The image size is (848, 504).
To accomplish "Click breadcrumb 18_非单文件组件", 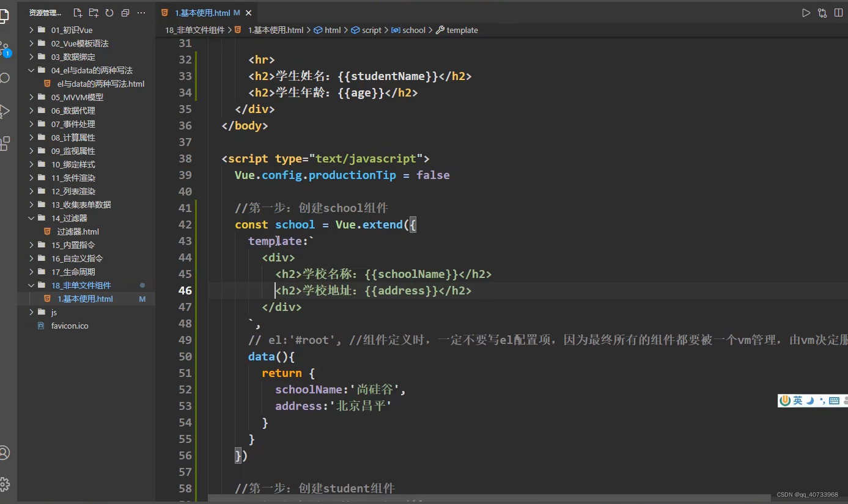I will pyautogui.click(x=194, y=30).
